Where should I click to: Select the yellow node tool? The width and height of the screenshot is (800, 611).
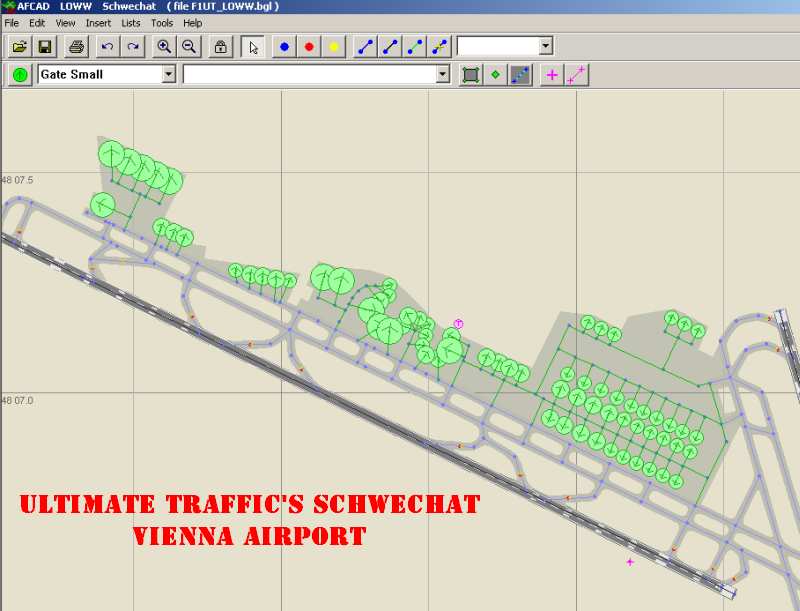334,47
